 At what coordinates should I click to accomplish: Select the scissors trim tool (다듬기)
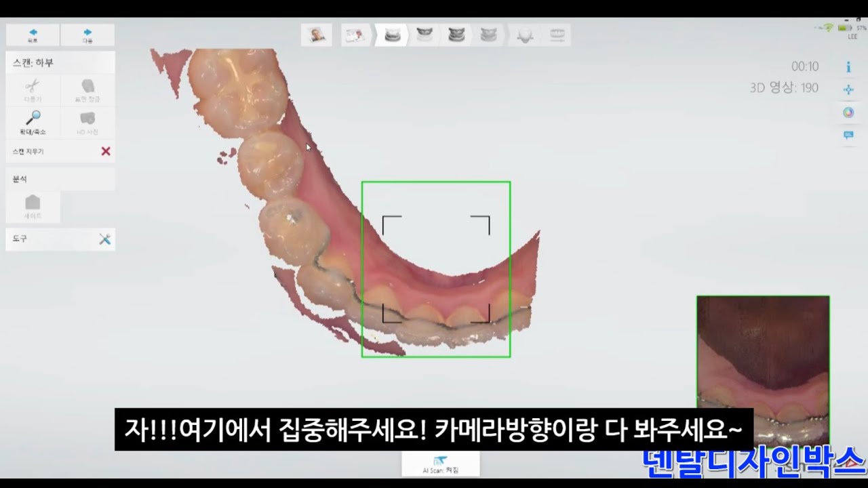click(x=33, y=91)
